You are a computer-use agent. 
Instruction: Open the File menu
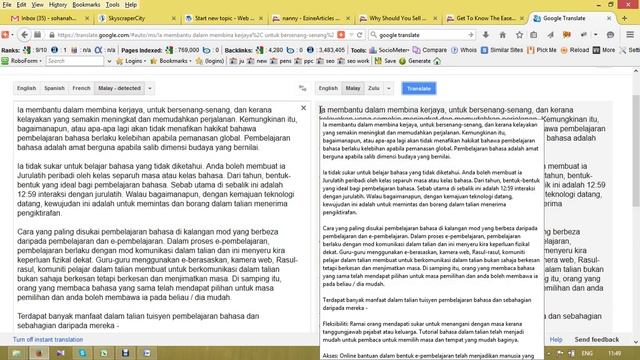point(7,5)
